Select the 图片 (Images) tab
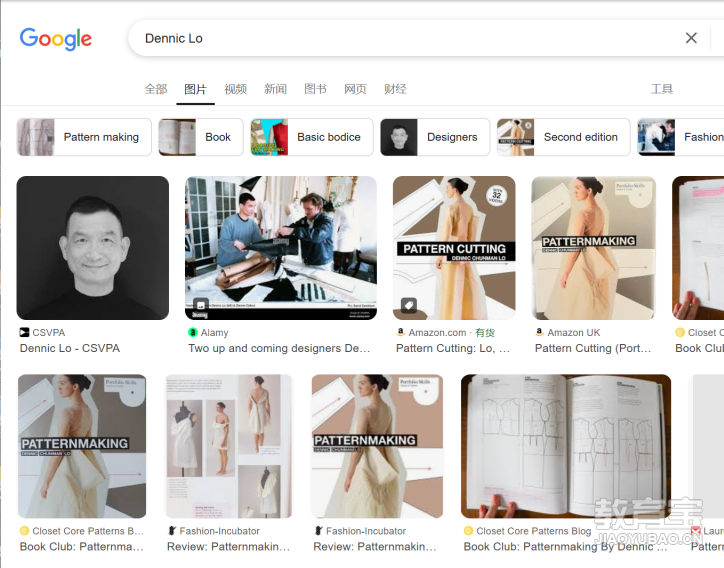The height and width of the screenshot is (568, 724). 195,89
